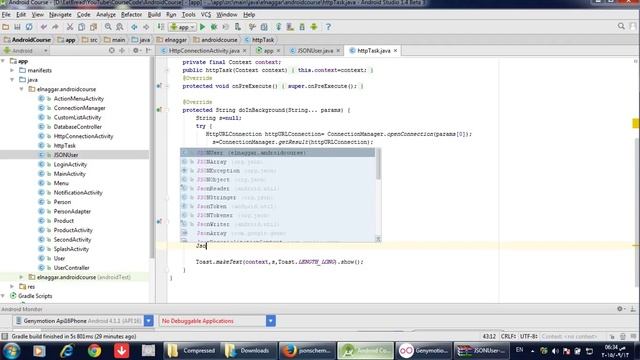Click the Copy toolbar icon
The width and height of the screenshot is (640, 360).
pyautogui.click(x=82, y=27)
